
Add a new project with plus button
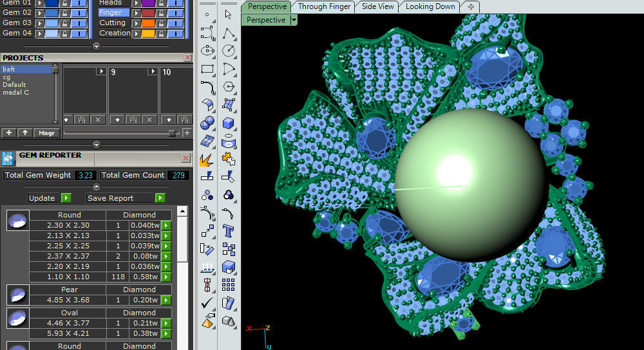9,133
